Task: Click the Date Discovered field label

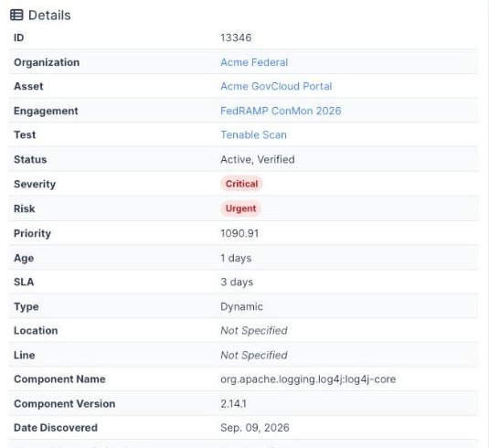Action: coord(56,428)
